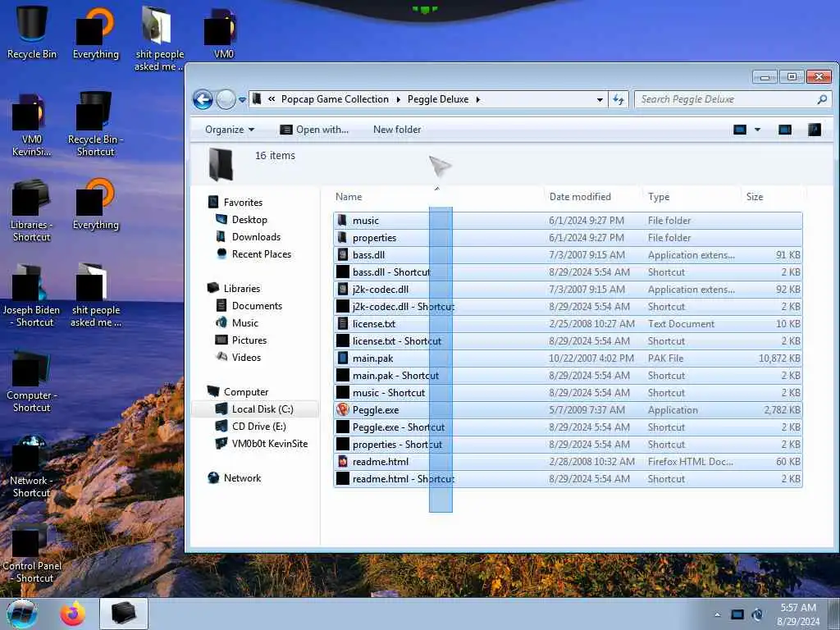
Task: Open the Organize menu
Action: (x=230, y=130)
